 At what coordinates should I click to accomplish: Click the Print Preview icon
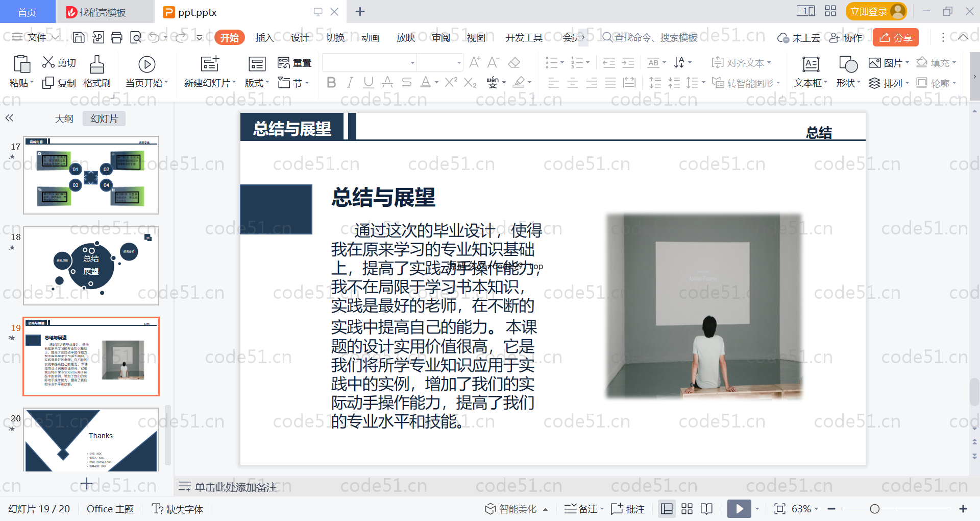click(136, 37)
